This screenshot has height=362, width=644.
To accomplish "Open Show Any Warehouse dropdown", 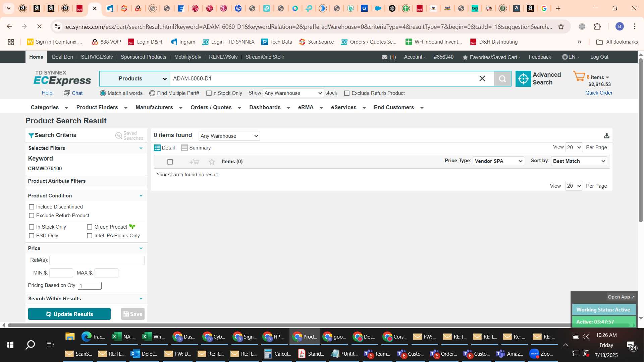I will (x=293, y=93).
